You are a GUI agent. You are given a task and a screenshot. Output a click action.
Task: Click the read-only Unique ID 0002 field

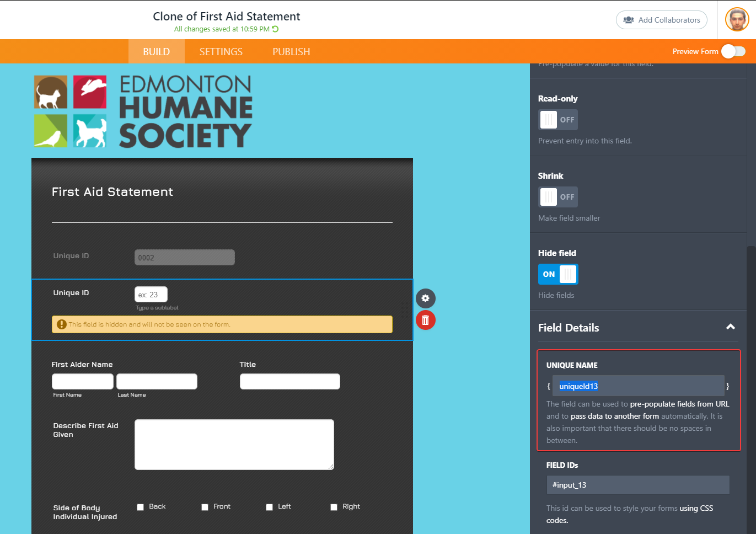pyautogui.click(x=185, y=257)
